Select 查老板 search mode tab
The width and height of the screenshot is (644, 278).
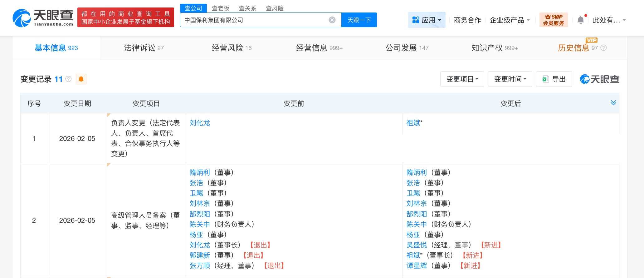(221, 8)
